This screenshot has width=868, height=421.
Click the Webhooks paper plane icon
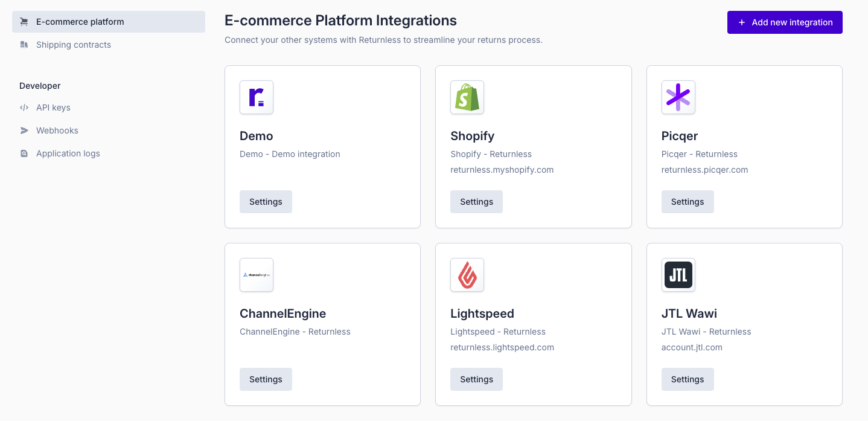point(24,130)
